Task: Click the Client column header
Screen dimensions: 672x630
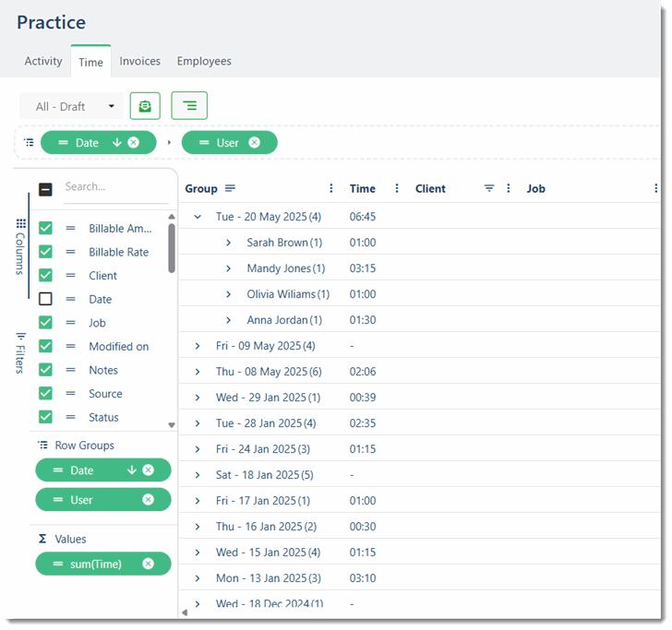Action: tap(430, 188)
